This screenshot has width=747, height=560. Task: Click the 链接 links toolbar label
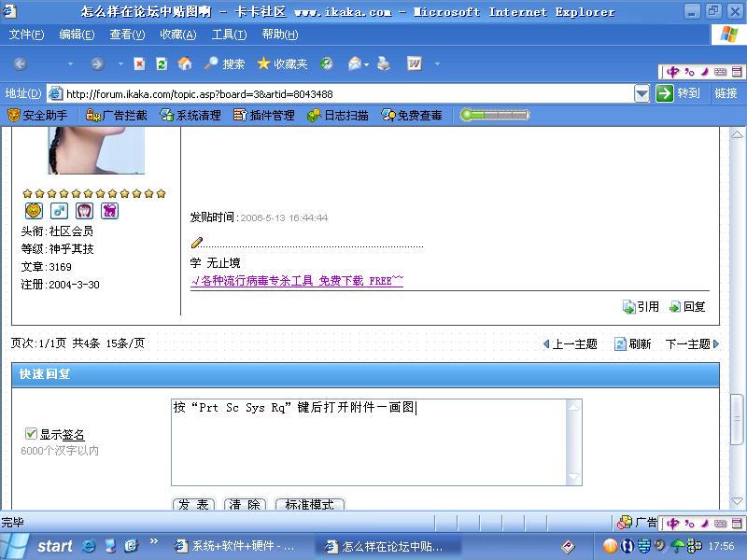pyautogui.click(x=726, y=92)
